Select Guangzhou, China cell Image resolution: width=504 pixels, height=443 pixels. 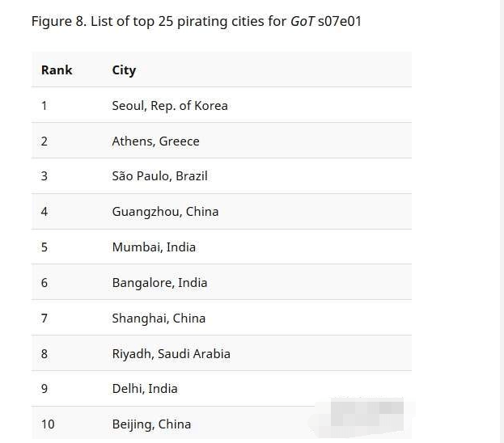(165, 212)
